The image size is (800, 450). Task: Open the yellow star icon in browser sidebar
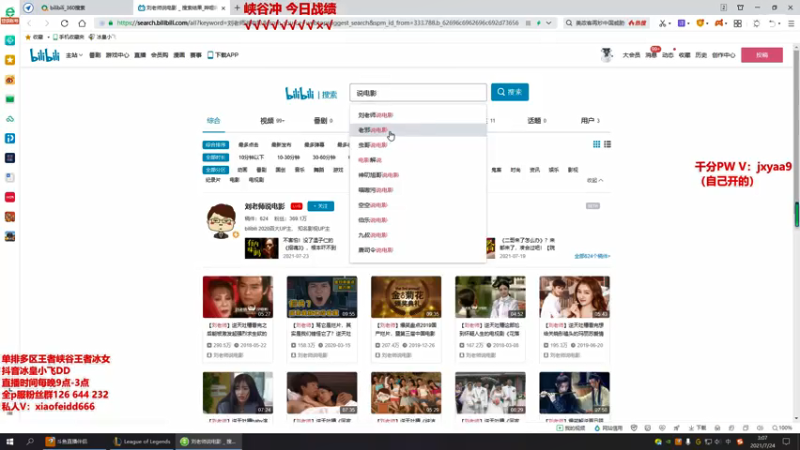point(10,60)
